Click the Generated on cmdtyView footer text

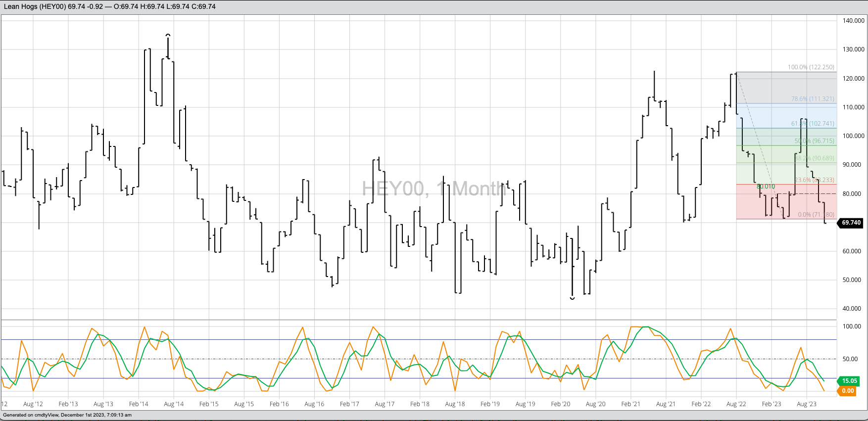click(67, 415)
